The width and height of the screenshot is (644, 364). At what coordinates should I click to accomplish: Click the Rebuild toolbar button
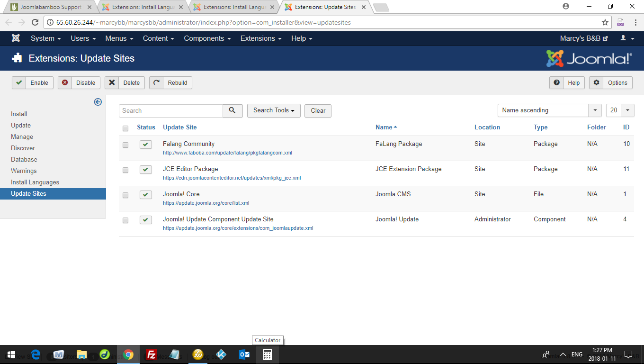click(x=170, y=82)
